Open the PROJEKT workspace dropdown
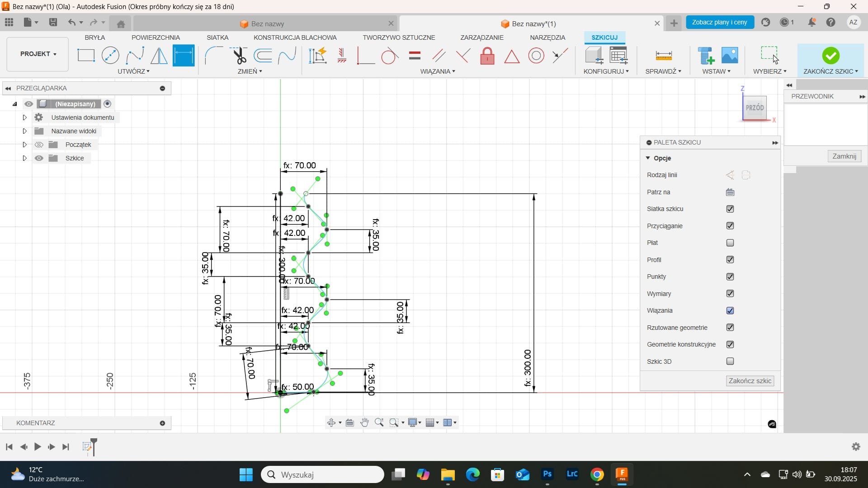The image size is (868, 488). [x=38, y=54]
